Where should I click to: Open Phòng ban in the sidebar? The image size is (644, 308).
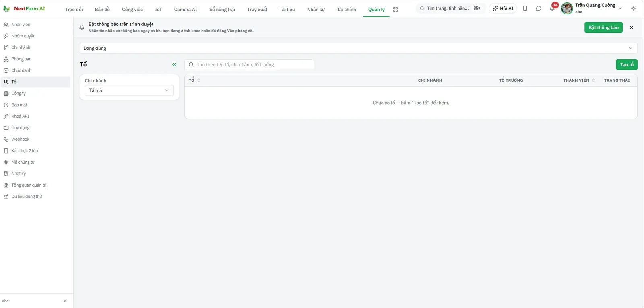coord(36,59)
